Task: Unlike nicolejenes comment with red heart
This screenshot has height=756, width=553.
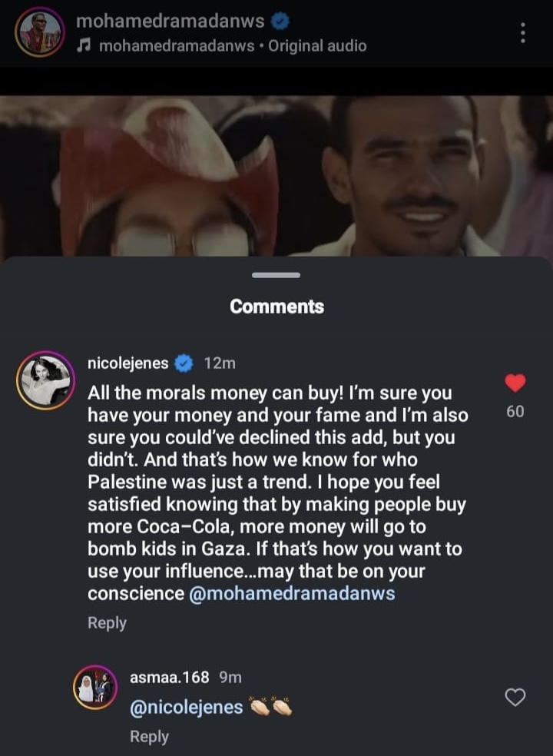Action: click(515, 383)
